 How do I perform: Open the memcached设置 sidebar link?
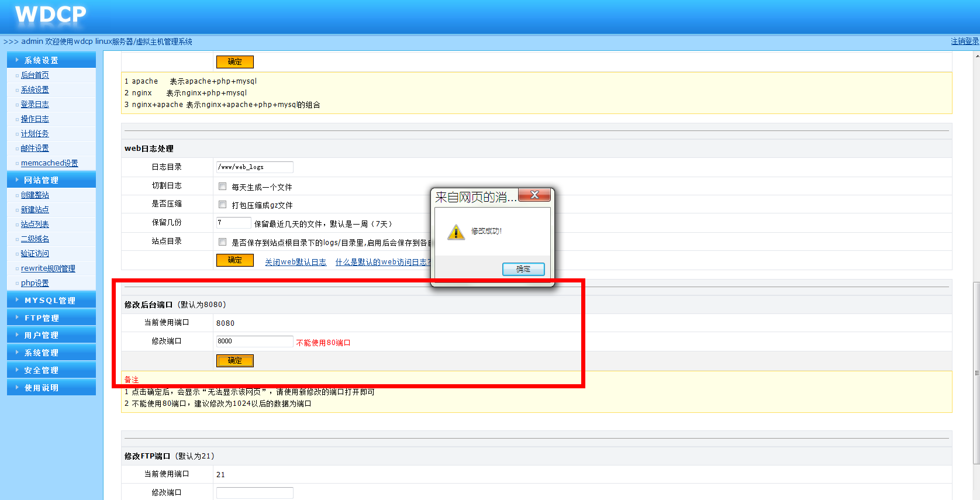point(50,163)
